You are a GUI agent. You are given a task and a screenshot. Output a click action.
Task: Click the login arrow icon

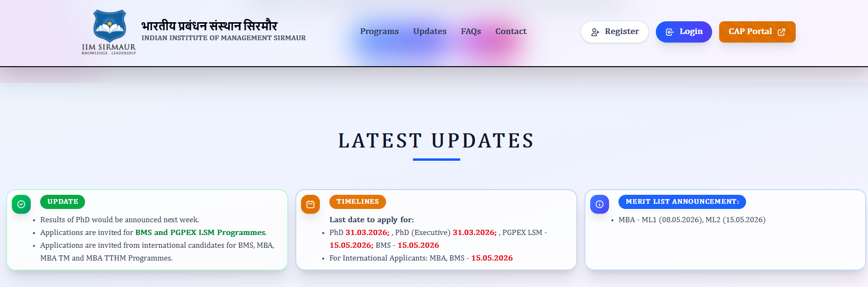670,32
